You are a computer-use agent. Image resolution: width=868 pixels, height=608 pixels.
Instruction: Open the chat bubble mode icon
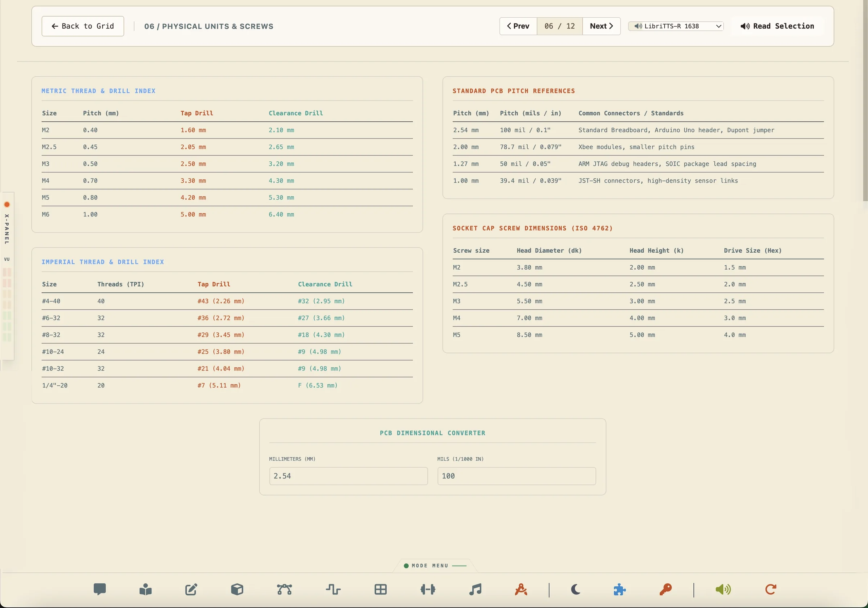tap(100, 589)
